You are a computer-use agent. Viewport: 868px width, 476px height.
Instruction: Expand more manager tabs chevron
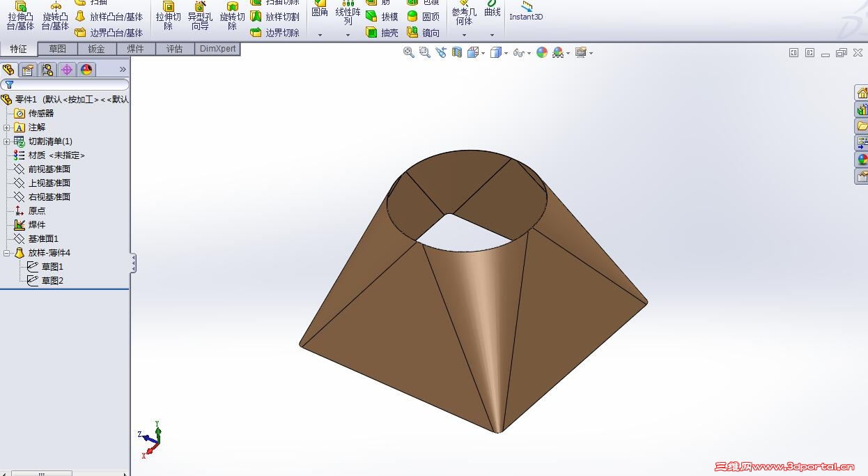pos(123,70)
